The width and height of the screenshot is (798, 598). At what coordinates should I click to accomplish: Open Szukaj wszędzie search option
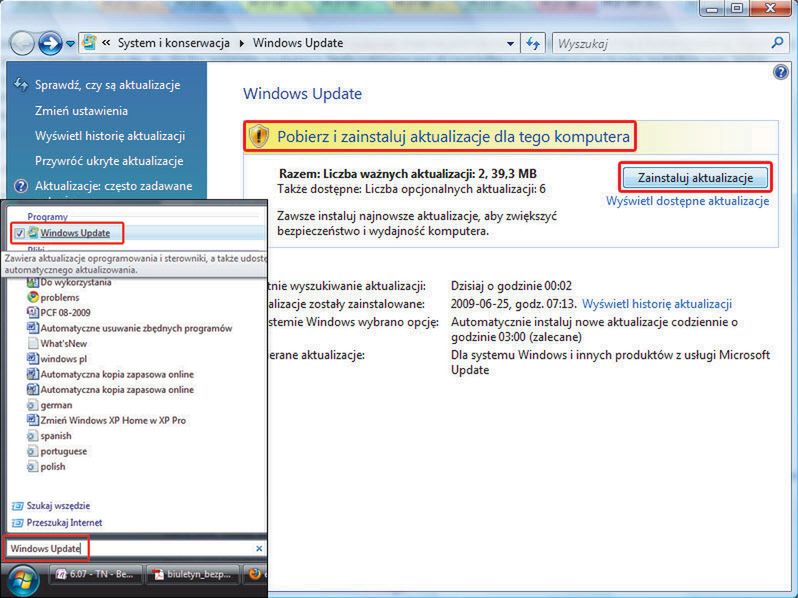pyautogui.click(x=58, y=506)
